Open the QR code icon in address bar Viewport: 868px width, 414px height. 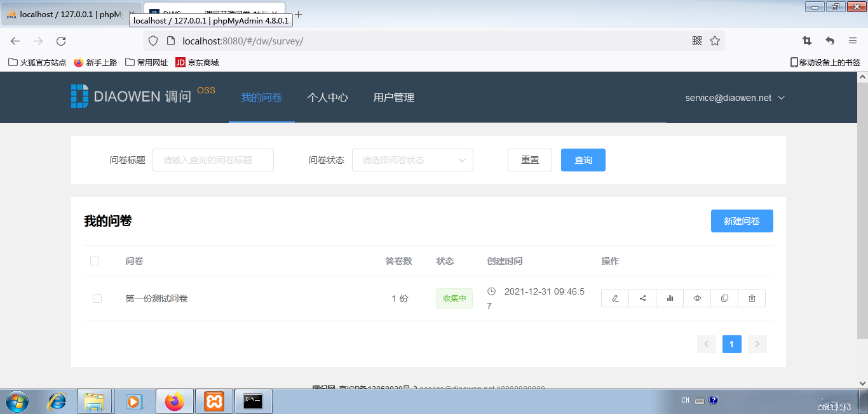pyautogui.click(x=697, y=41)
